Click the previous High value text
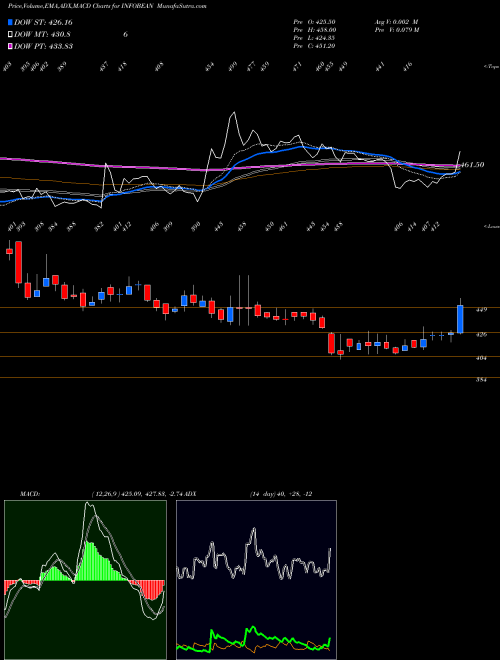The width and height of the screenshot is (500, 660). click(314, 30)
